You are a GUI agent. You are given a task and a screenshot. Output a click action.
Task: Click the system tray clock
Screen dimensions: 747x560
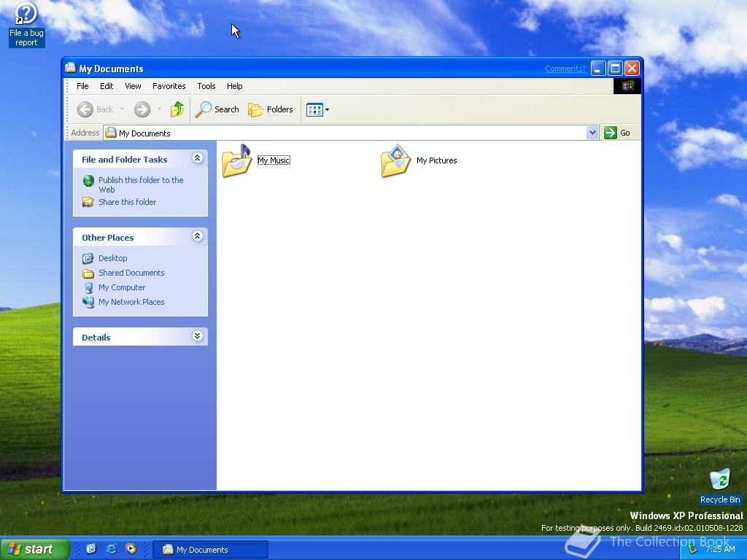720,549
